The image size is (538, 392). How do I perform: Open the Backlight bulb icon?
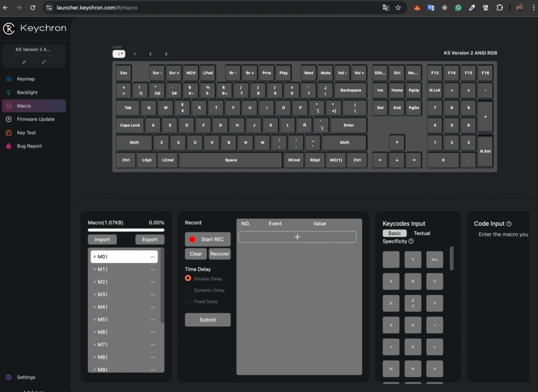coord(9,92)
